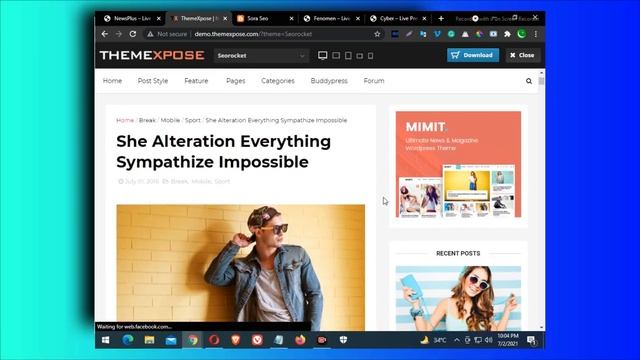Click the Vimeo extension icon
The width and height of the screenshot is (640, 360).
(x=437, y=34)
